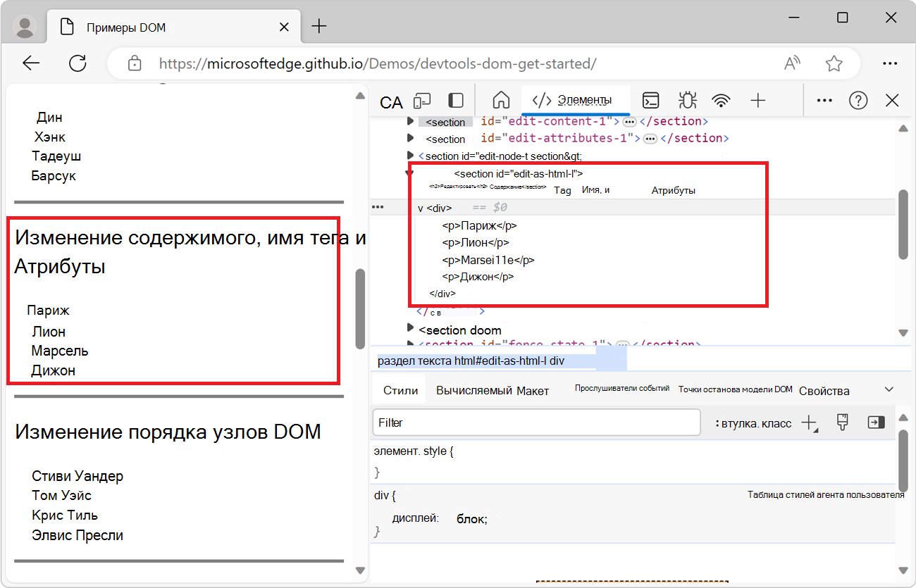Click the rendering brush icon in Styles pane
The width and height of the screenshot is (916, 588).
click(x=843, y=422)
